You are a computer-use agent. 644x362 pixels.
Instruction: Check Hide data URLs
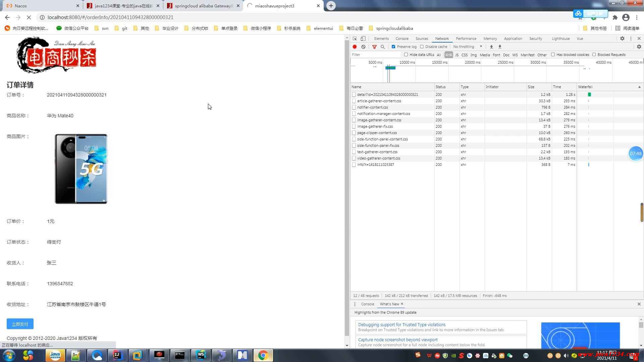[406, 55]
